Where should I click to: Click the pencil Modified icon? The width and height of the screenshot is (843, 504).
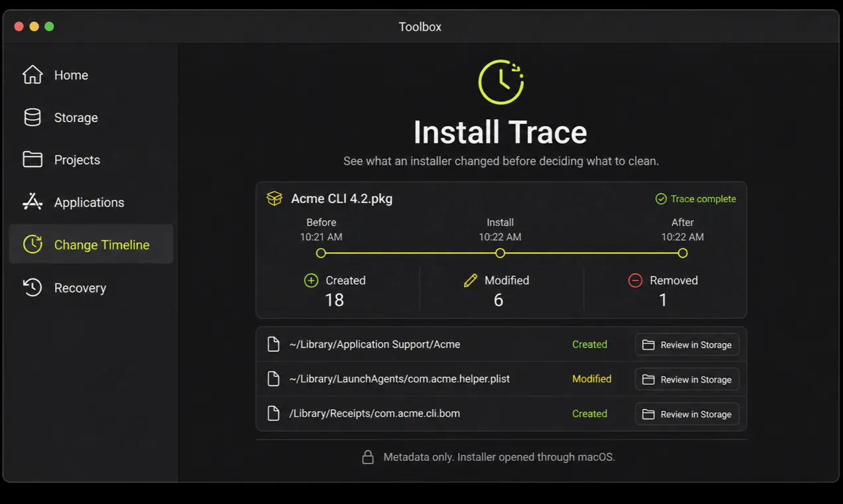point(471,281)
